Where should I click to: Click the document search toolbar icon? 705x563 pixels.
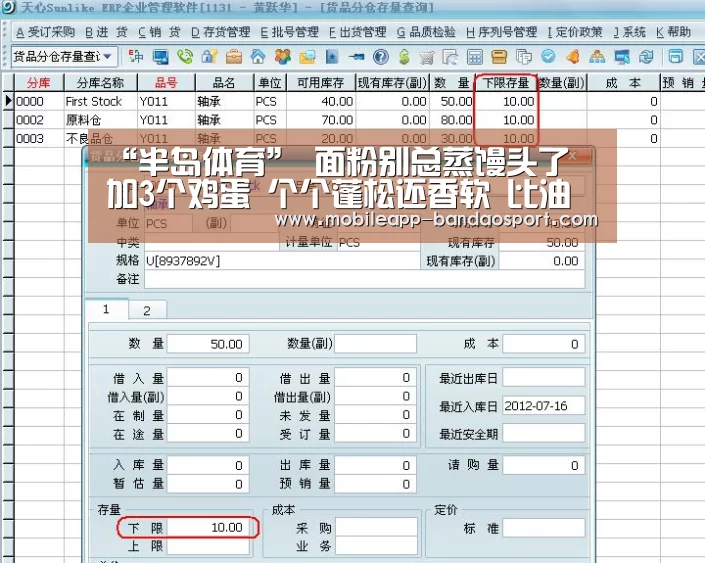(451, 57)
